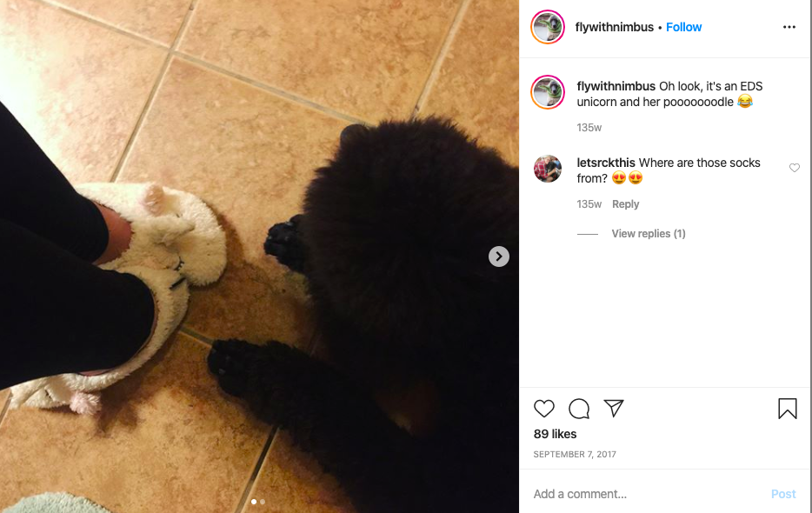Go to next photo with arrow
812x513 pixels.
[499, 256]
